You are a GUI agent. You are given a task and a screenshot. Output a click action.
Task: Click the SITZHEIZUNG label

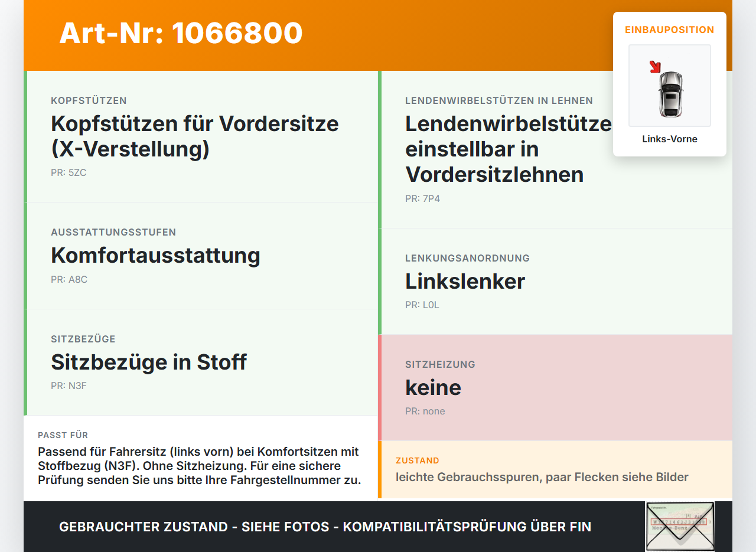click(x=440, y=365)
